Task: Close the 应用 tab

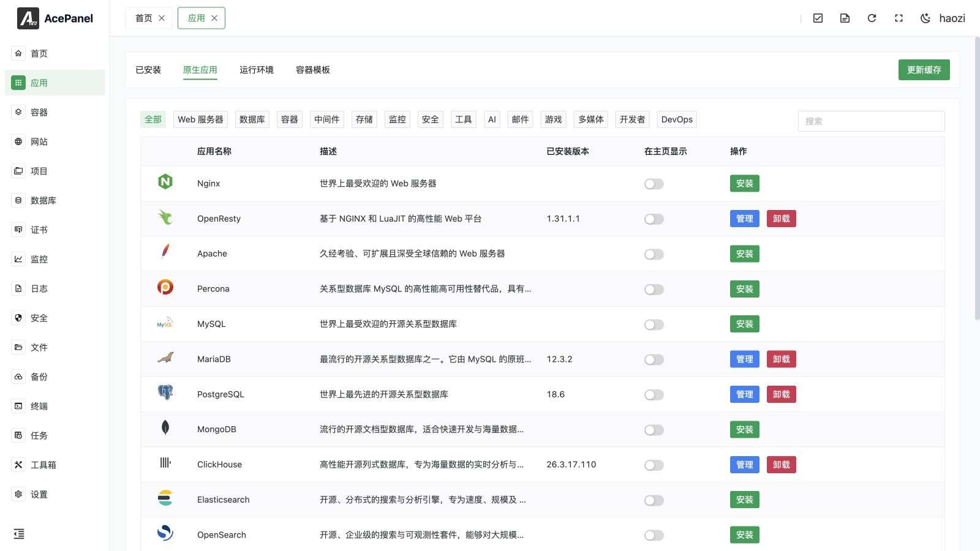Action: pos(214,18)
